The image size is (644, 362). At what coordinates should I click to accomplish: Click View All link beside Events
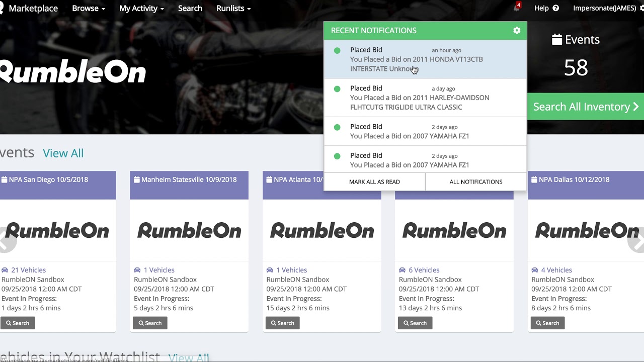click(x=63, y=153)
